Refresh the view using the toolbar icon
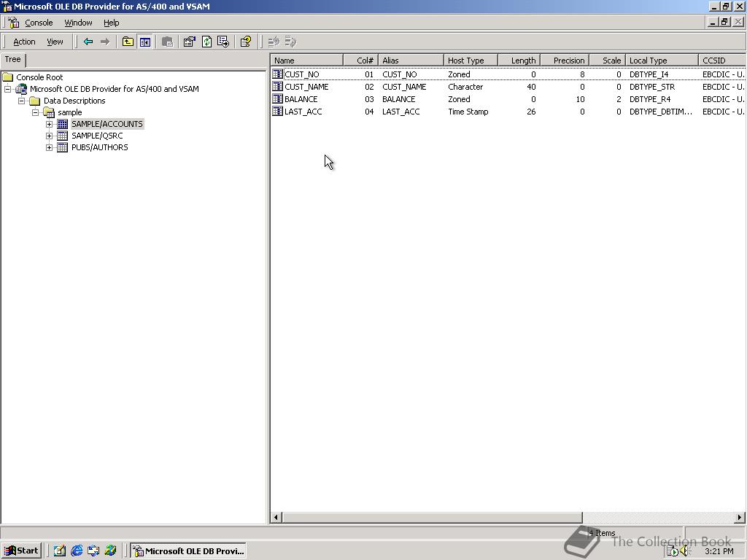Image resolution: width=747 pixels, height=560 pixels. [x=206, y=42]
